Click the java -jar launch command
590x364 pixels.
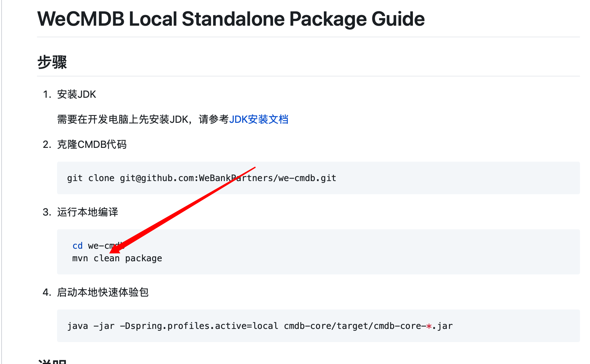260,325
